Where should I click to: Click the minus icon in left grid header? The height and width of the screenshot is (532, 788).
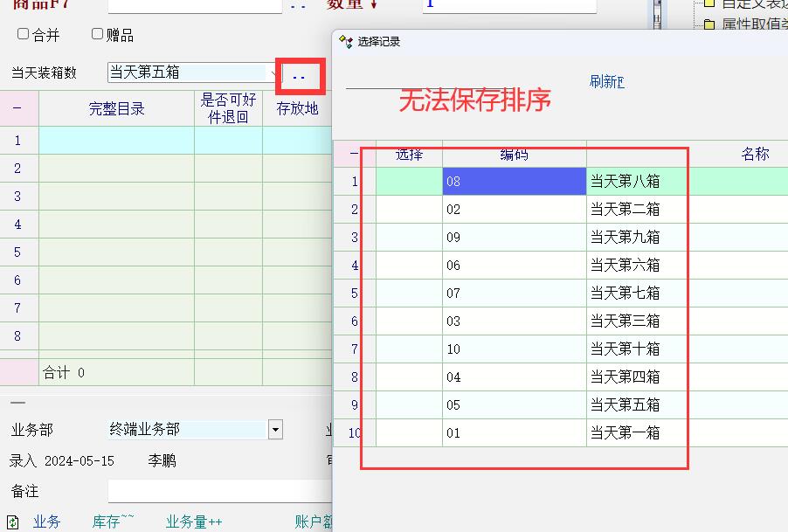coord(18,108)
